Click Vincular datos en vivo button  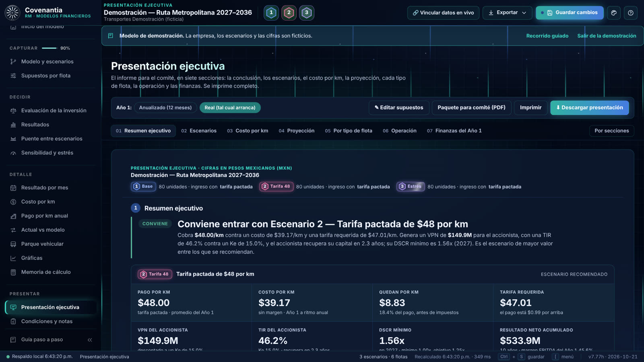(x=443, y=13)
